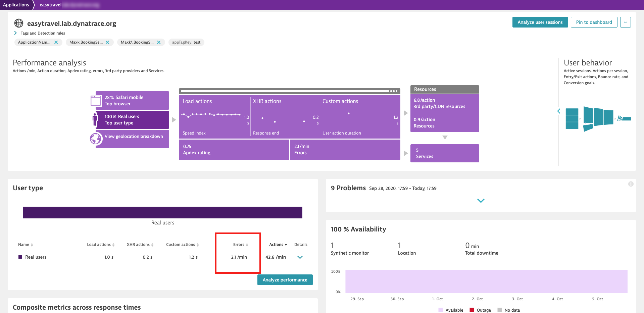Pin application to dashboard
This screenshot has width=644, height=313.
pos(594,22)
